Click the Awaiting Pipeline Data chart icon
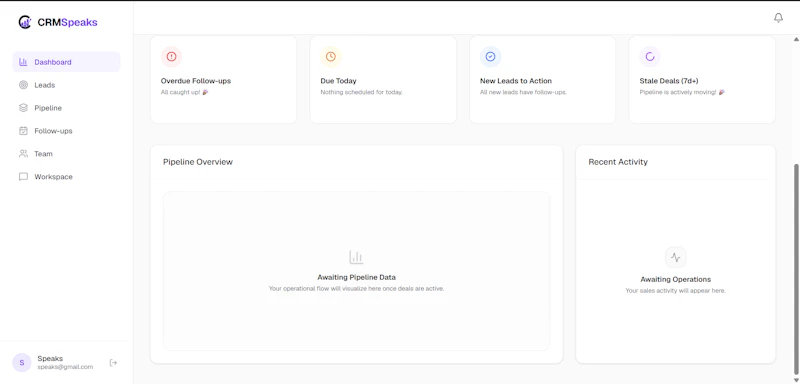The height and width of the screenshot is (384, 800). [x=356, y=257]
